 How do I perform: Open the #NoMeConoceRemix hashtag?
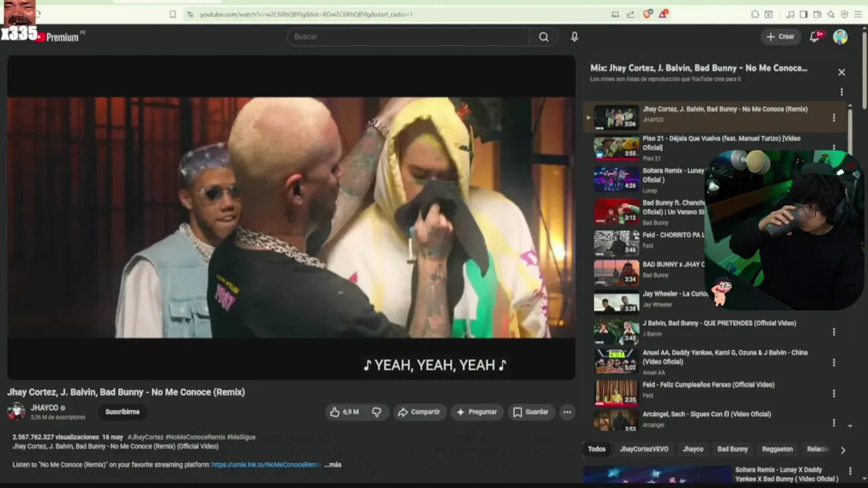[195, 437]
